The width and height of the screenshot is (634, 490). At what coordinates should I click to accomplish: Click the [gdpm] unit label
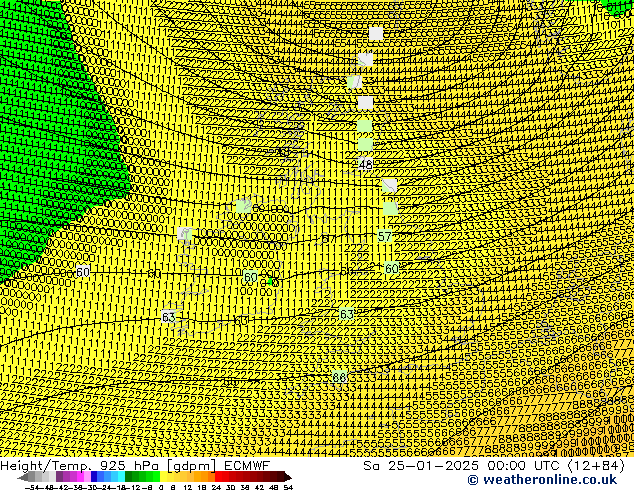click(192, 466)
